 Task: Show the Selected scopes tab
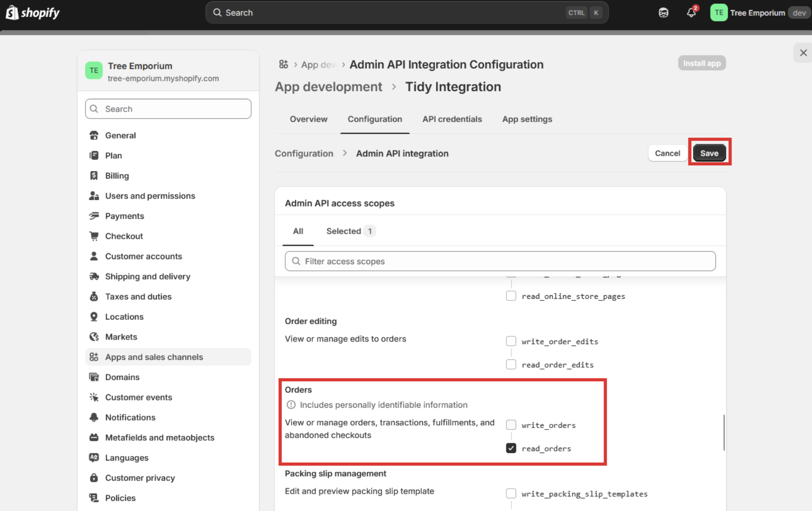point(351,231)
